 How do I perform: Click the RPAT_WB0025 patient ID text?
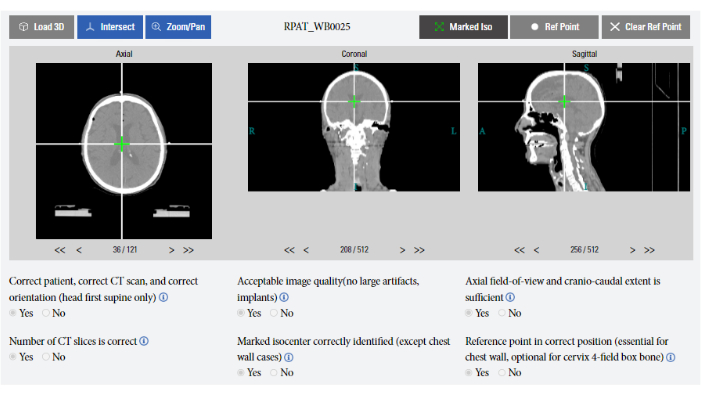317,27
